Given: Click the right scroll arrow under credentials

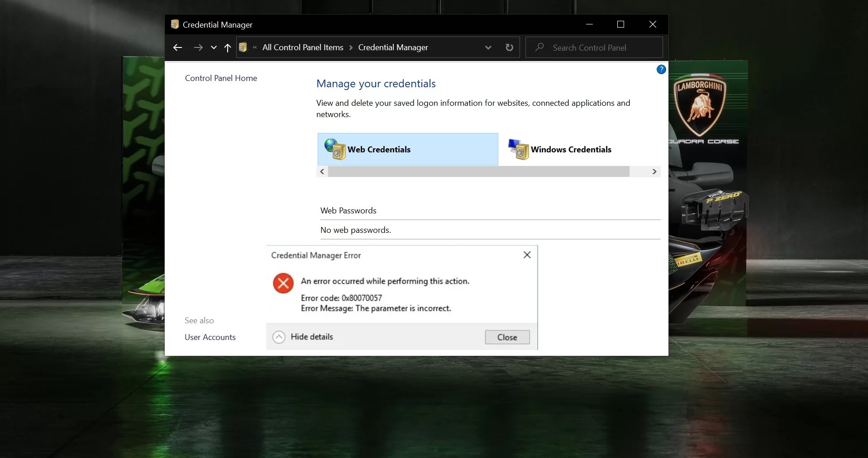Looking at the screenshot, I should tap(654, 171).
